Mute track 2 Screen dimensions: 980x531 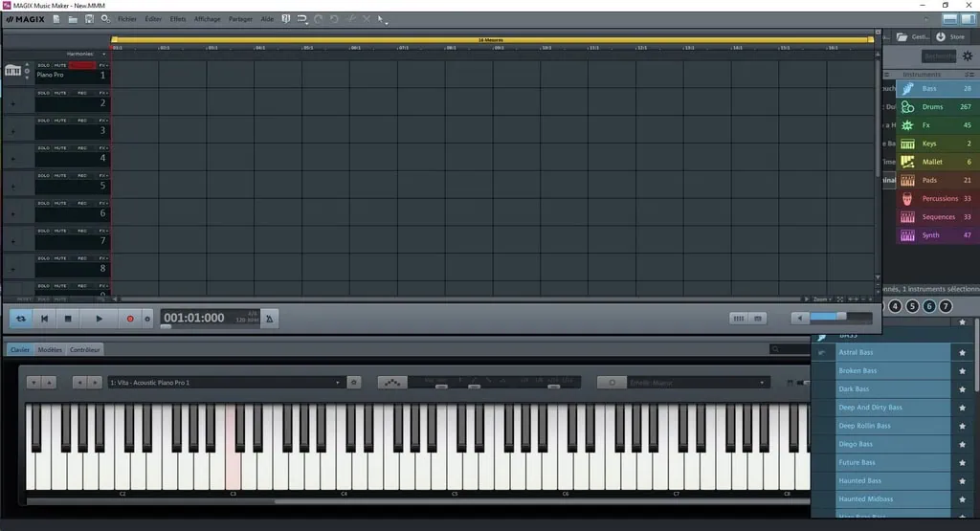pos(59,93)
